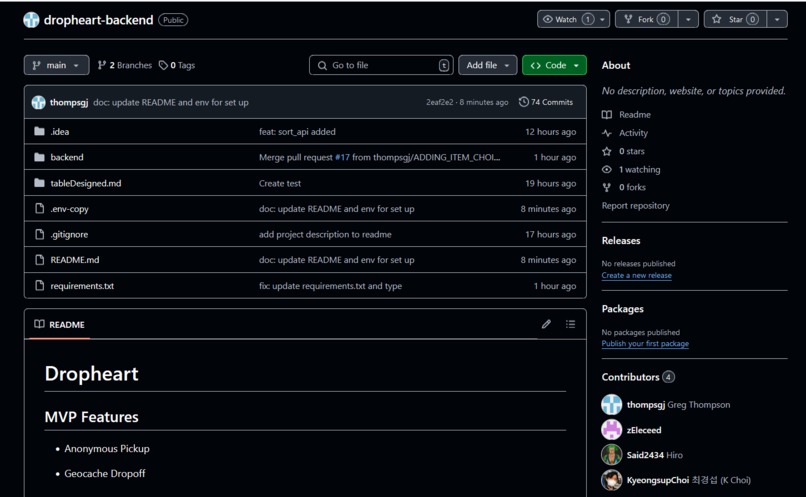Open the 'Create test' commit message
This screenshot has width=806, height=497.
point(280,183)
